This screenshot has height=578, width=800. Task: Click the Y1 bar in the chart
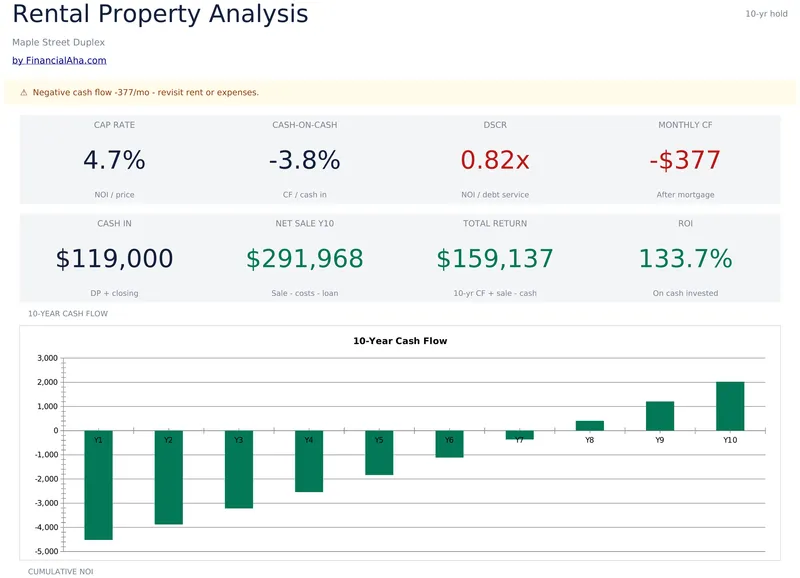pos(98,485)
